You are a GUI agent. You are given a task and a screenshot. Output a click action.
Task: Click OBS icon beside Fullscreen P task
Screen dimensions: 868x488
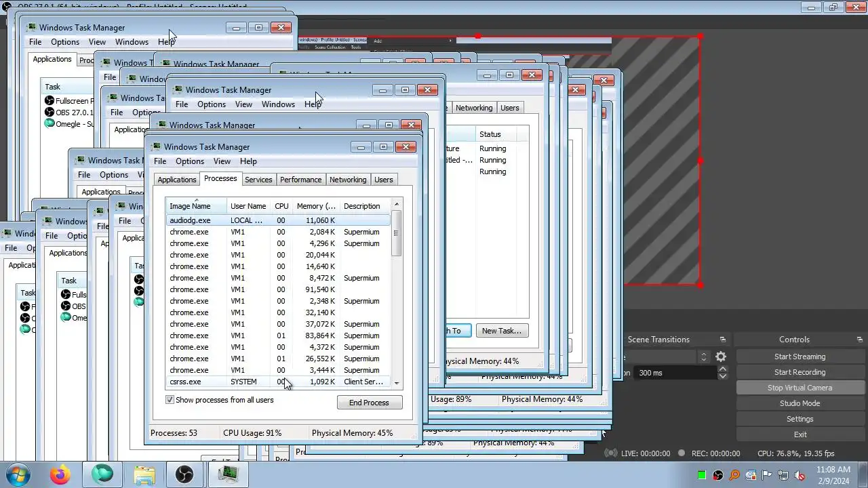pos(49,101)
